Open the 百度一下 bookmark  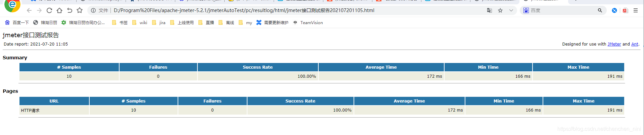coord(17,22)
